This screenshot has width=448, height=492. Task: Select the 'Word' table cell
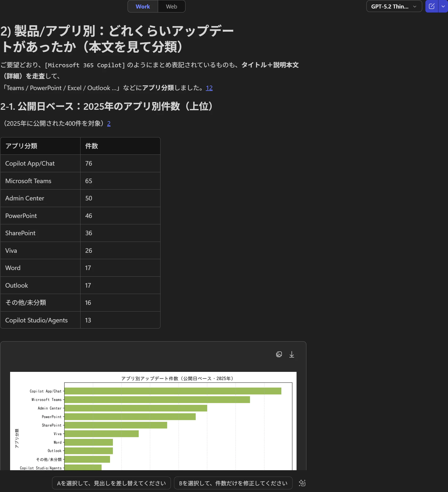coord(40,268)
